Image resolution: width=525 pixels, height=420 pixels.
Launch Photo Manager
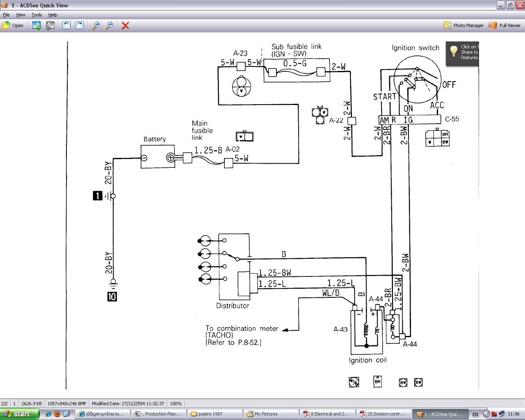pyautogui.click(x=464, y=25)
